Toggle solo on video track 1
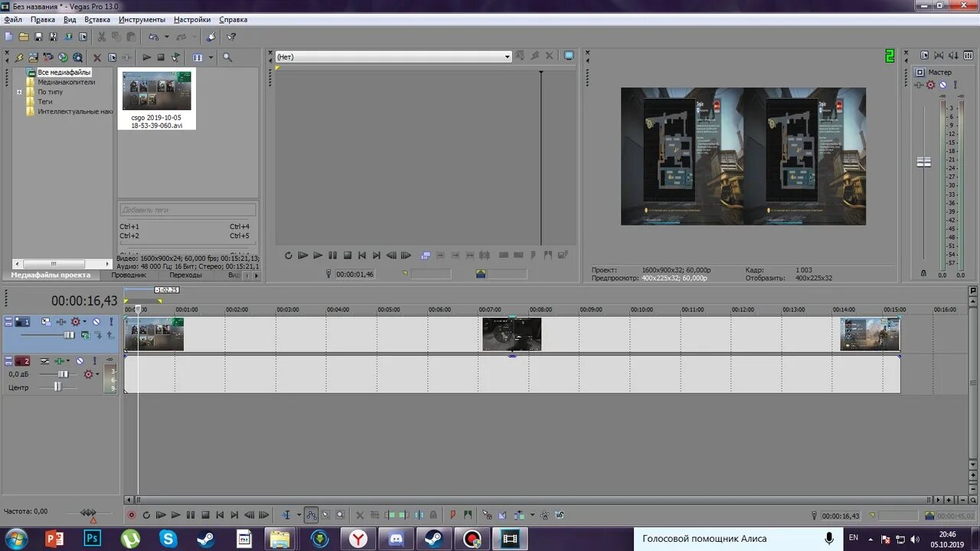The height and width of the screenshot is (551, 980). (x=111, y=322)
